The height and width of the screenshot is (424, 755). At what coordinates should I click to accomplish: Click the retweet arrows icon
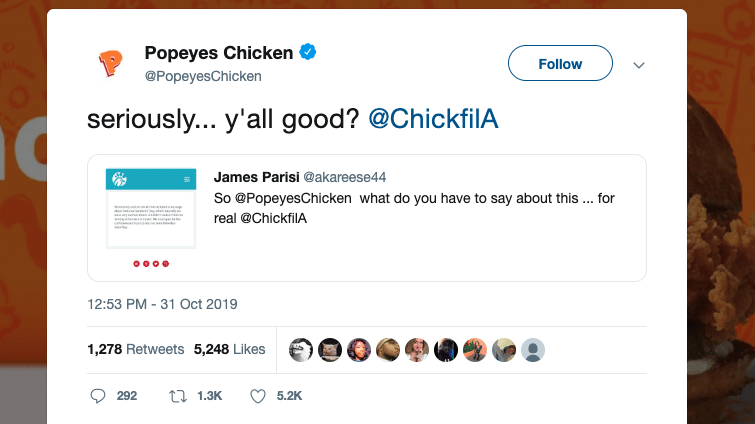click(x=178, y=396)
